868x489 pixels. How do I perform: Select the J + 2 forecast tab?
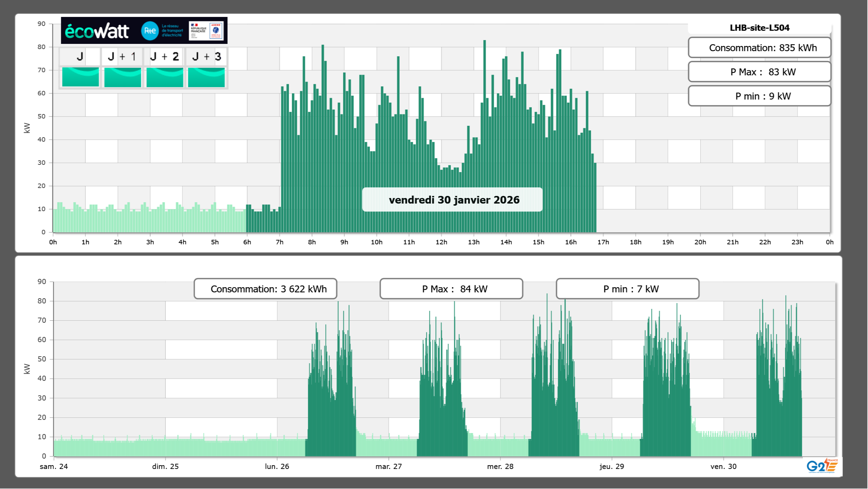click(165, 56)
